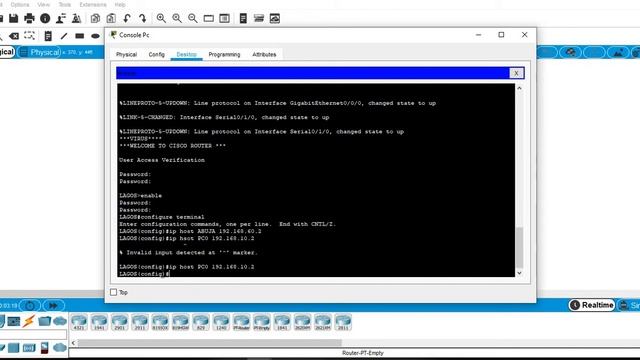Open the Help menu

pyautogui.click(x=120, y=4)
